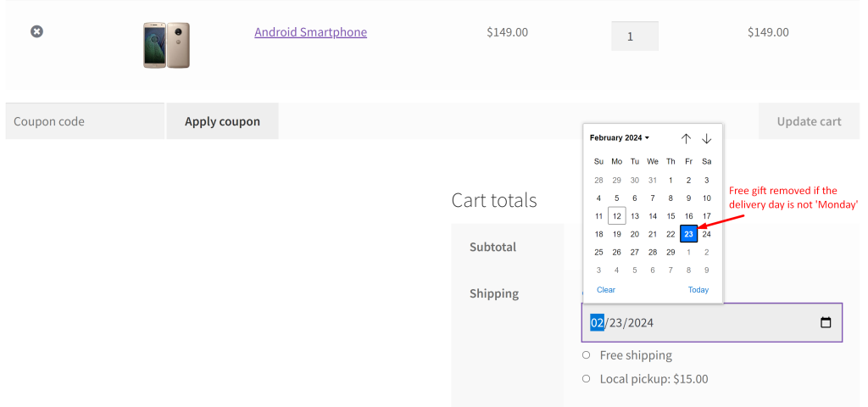Select Local pickup: $15.00 option

coord(587,379)
